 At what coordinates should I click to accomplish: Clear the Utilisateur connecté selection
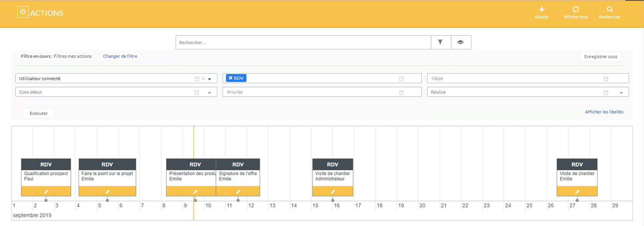point(203,79)
